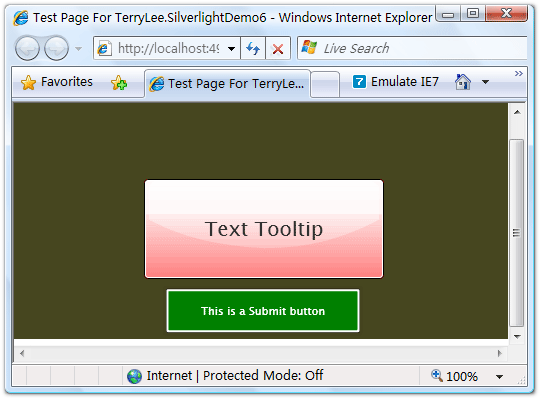The image size is (540, 398).
Task: Open the Favorites center button
Action: [x=57, y=82]
